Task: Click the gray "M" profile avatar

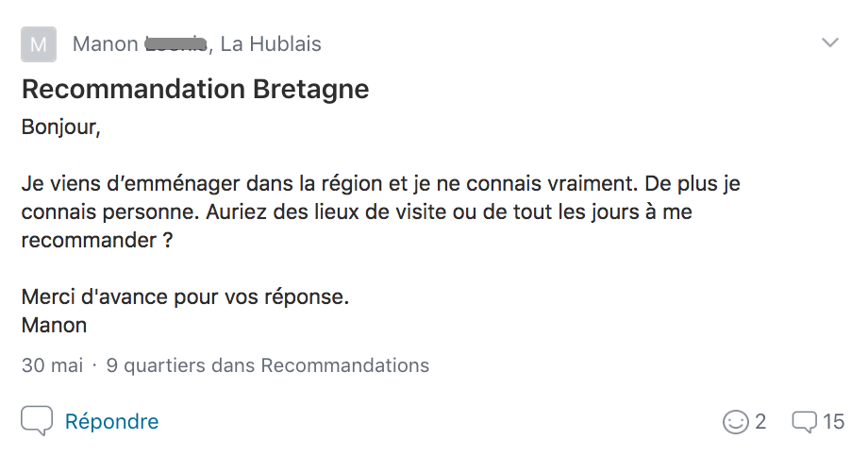Action: (39, 44)
